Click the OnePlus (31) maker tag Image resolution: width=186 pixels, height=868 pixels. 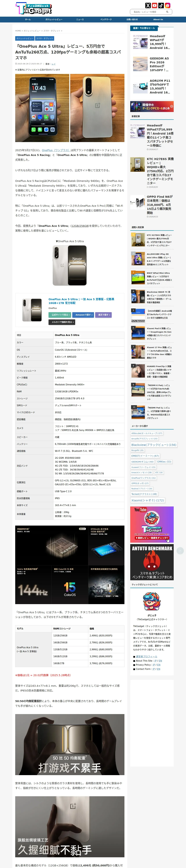pyautogui.click(x=143, y=478)
